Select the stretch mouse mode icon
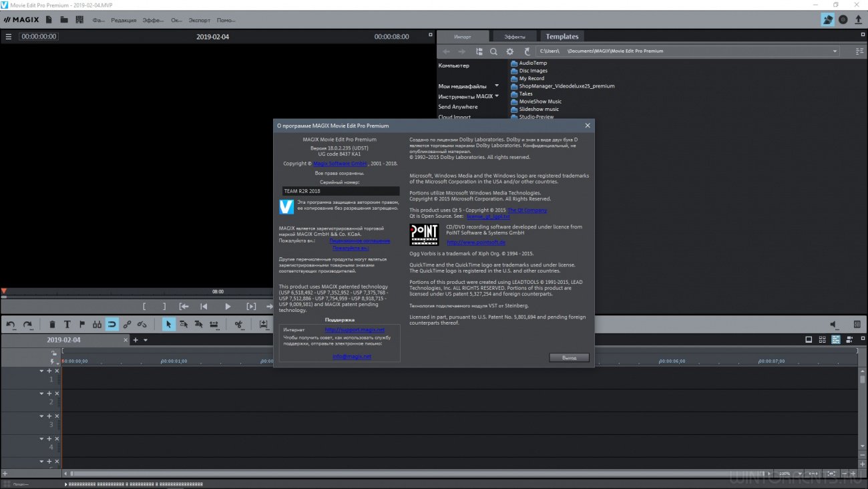Screen dimensions: 868x489 (x=214, y=325)
